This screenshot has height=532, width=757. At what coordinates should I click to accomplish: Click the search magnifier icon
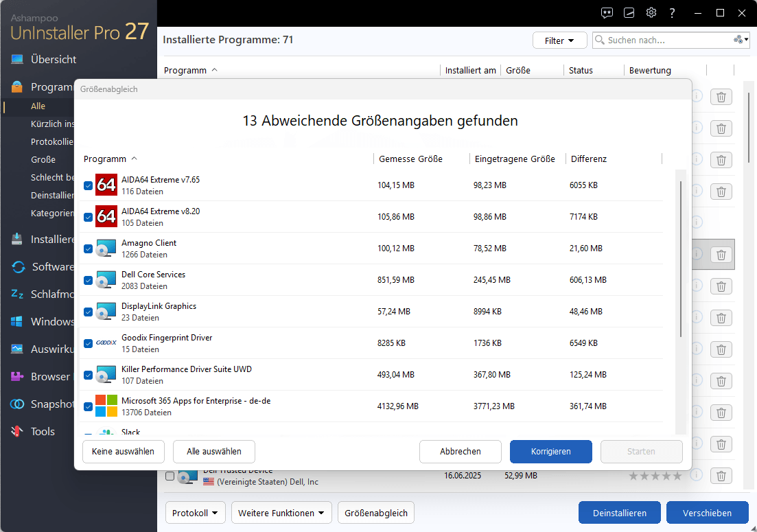click(x=600, y=40)
